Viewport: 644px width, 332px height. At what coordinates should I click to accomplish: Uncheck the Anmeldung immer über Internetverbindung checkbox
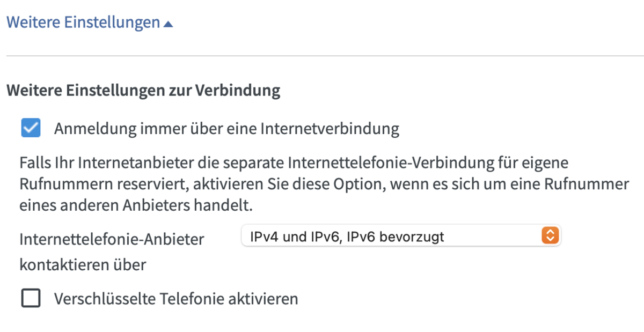coord(31,129)
